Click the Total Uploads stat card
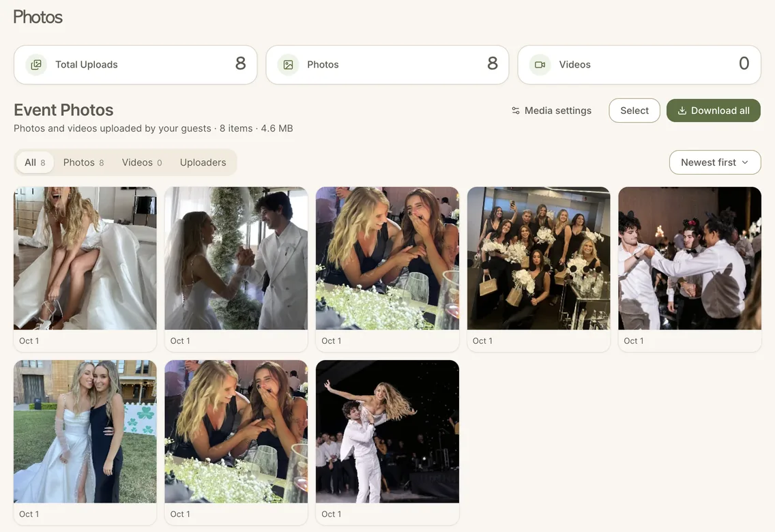The height and width of the screenshot is (532, 775). click(136, 65)
